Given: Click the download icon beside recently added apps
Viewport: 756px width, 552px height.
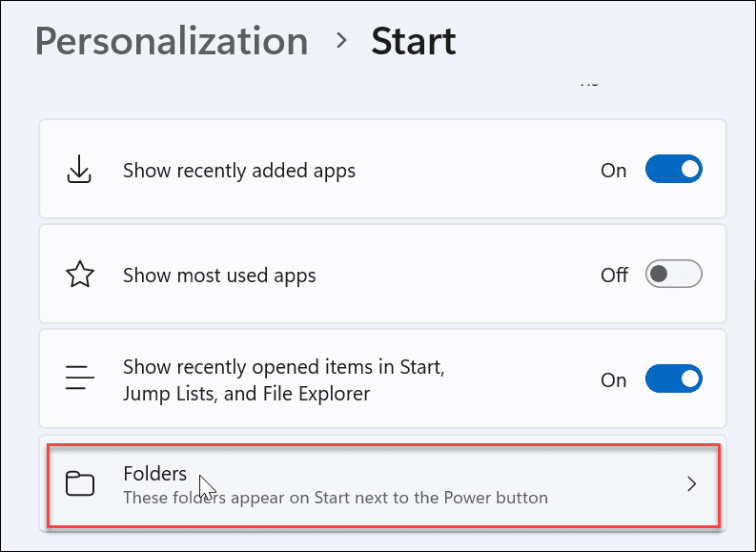Looking at the screenshot, I should [79, 171].
